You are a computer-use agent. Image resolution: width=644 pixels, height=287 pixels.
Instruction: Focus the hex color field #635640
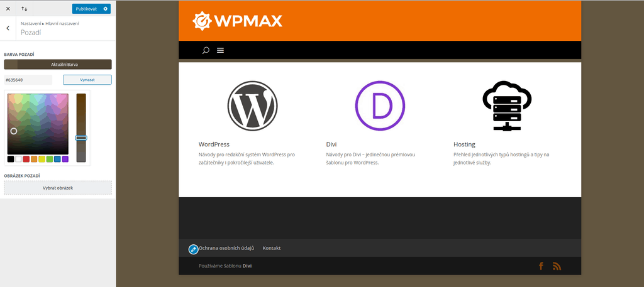(28, 80)
